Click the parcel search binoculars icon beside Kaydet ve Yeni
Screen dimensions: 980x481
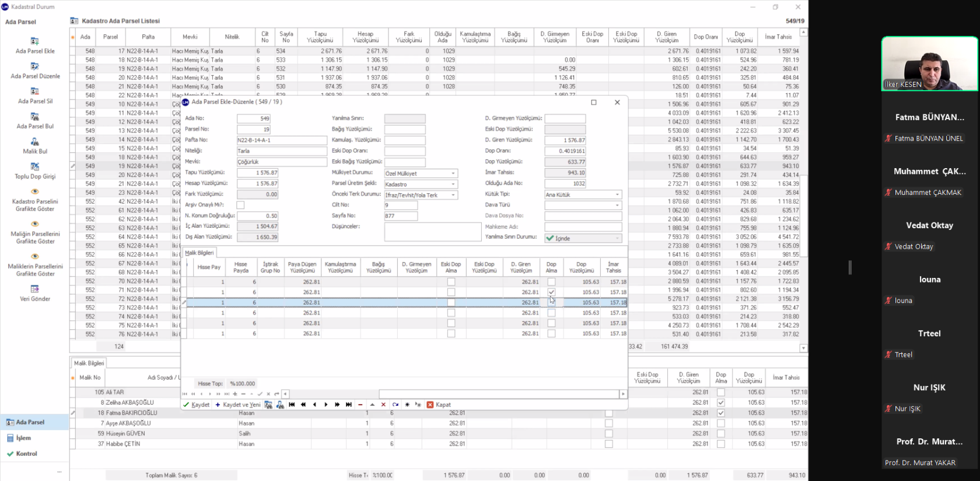click(x=268, y=405)
